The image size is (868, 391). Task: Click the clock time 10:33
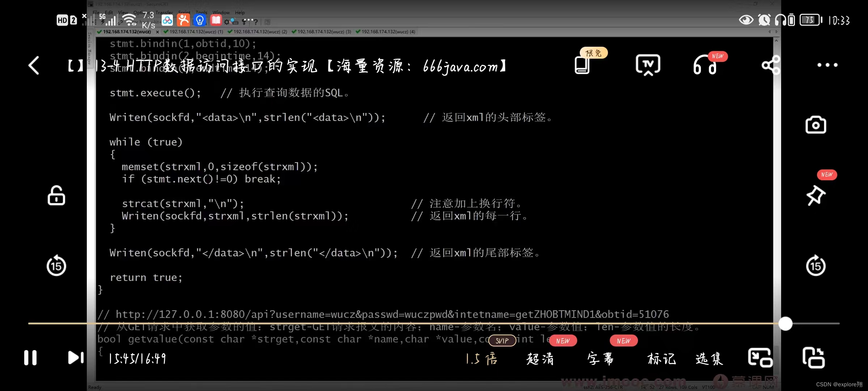[839, 20]
